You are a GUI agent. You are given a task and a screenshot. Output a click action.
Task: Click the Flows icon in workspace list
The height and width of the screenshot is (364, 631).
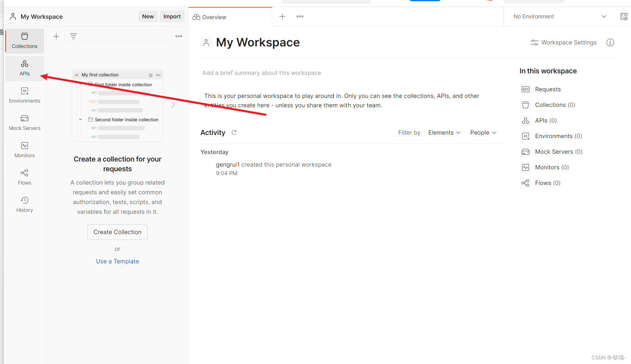526,183
